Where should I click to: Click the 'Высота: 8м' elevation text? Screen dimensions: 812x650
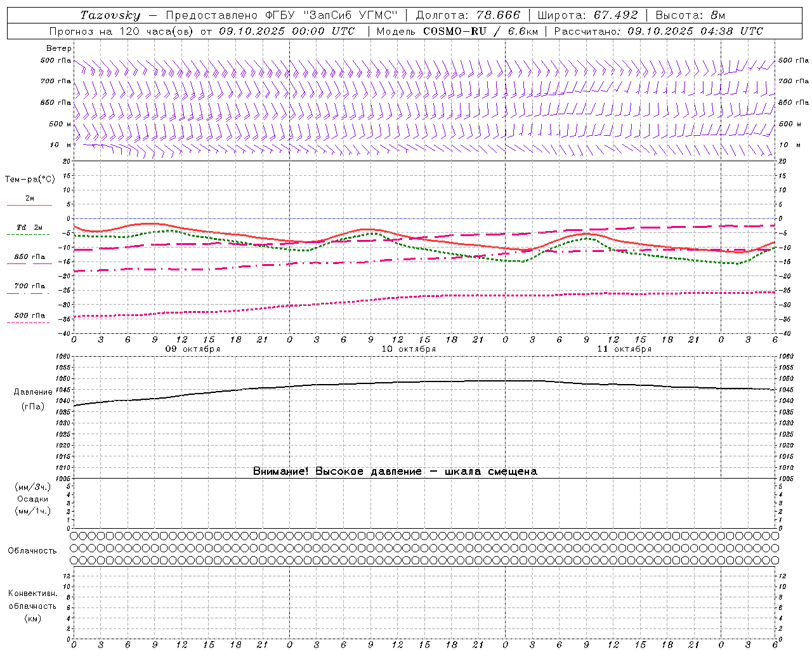690,15
